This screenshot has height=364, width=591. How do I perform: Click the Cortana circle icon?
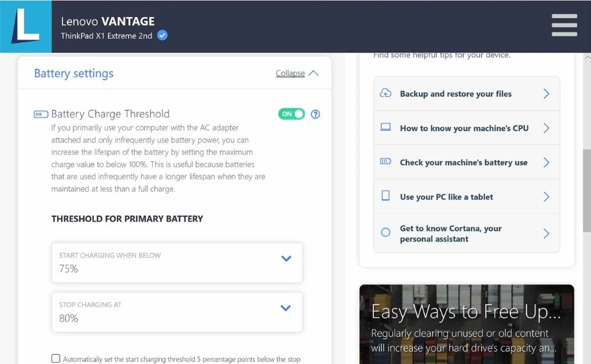tap(386, 233)
